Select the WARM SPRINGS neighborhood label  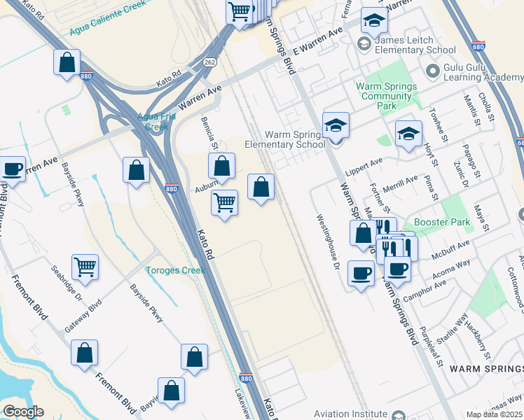coord(487,369)
